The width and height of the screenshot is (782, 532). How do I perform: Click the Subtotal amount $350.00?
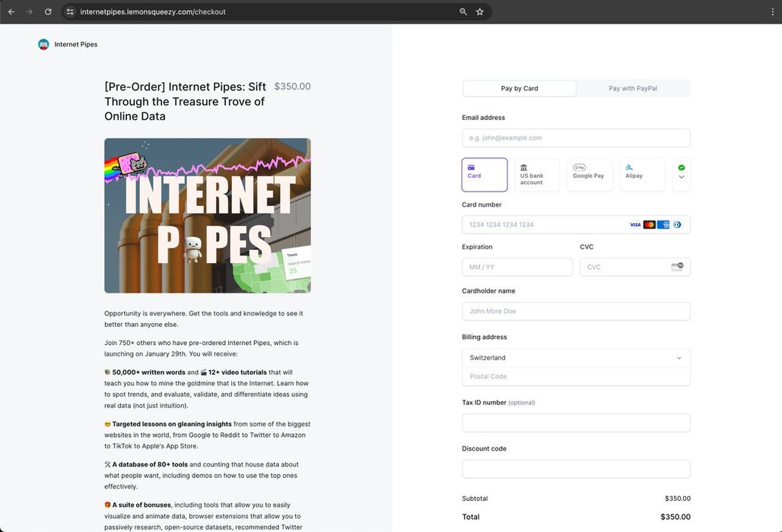point(677,499)
